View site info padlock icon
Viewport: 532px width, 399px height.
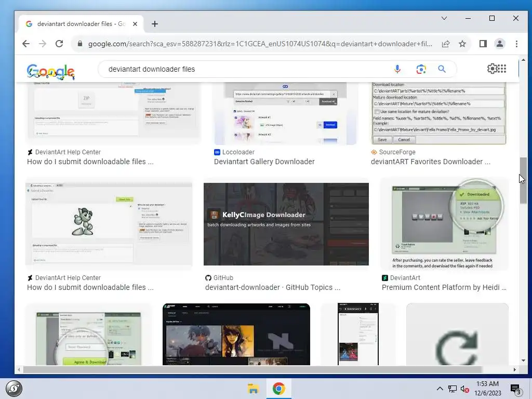click(79, 44)
